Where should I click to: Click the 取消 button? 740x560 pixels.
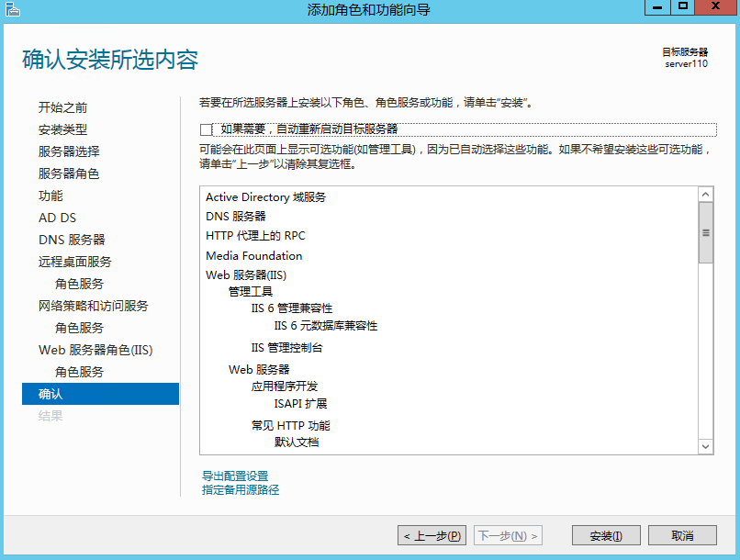(682, 536)
